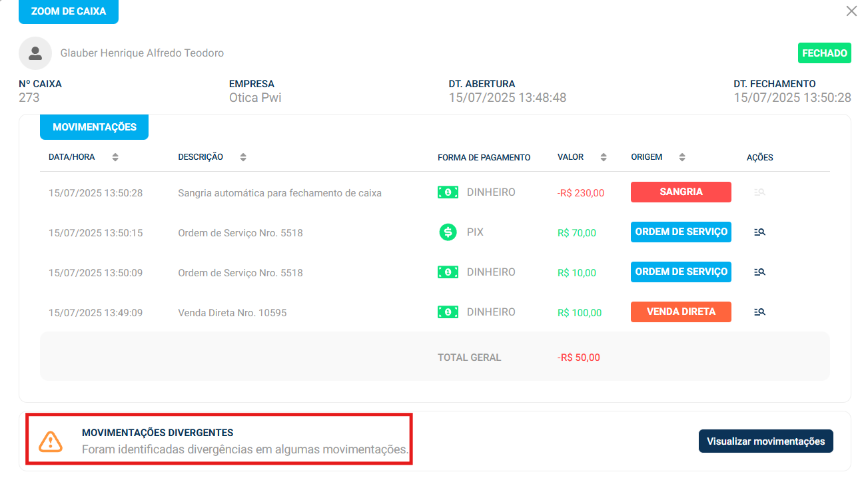
Task: Open details for DINHEIRO R$ 10,00 entry
Action: tap(759, 272)
